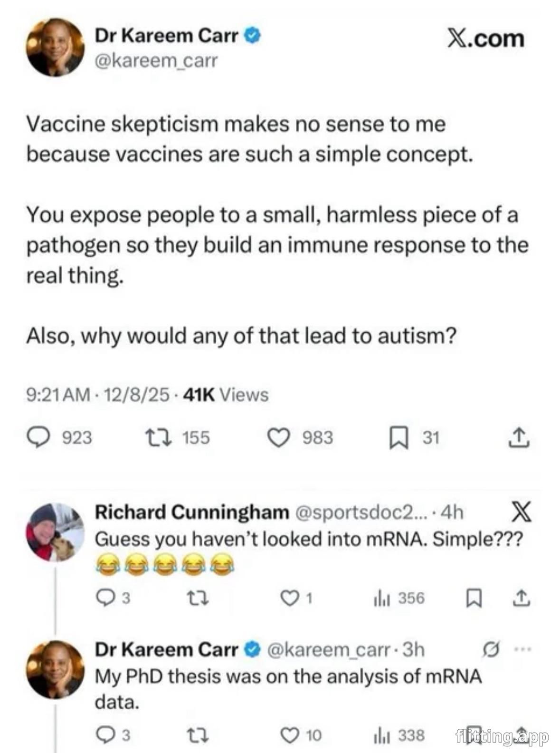The image size is (560, 753).
Task: Open the @kareem_carr handle at top
Action: coord(156,60)
